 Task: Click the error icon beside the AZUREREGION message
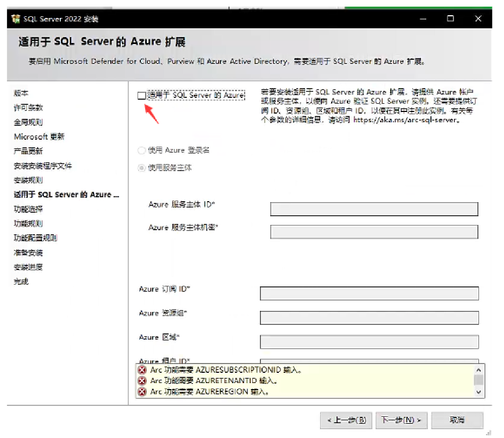(x=142, y=392)
